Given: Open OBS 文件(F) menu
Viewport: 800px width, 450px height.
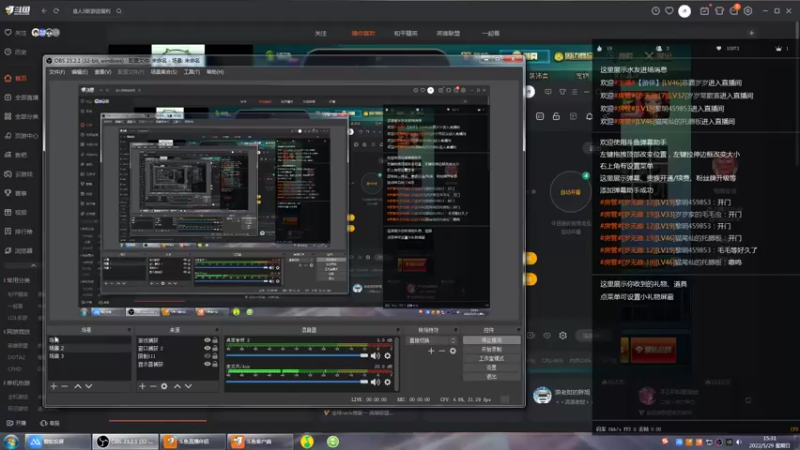Looking at the screenshot, I should click(x=57, y=72).
